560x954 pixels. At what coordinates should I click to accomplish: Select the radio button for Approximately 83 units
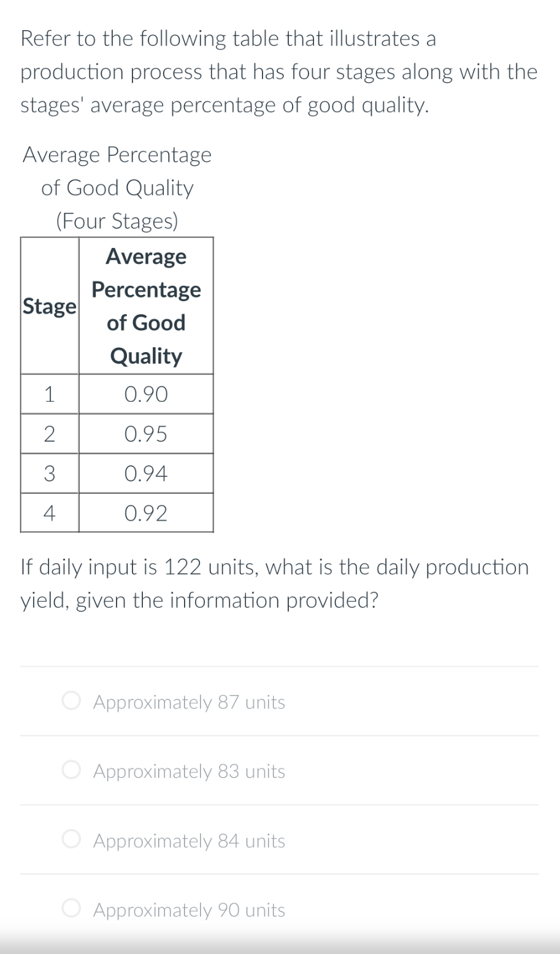tap(70, 771)
